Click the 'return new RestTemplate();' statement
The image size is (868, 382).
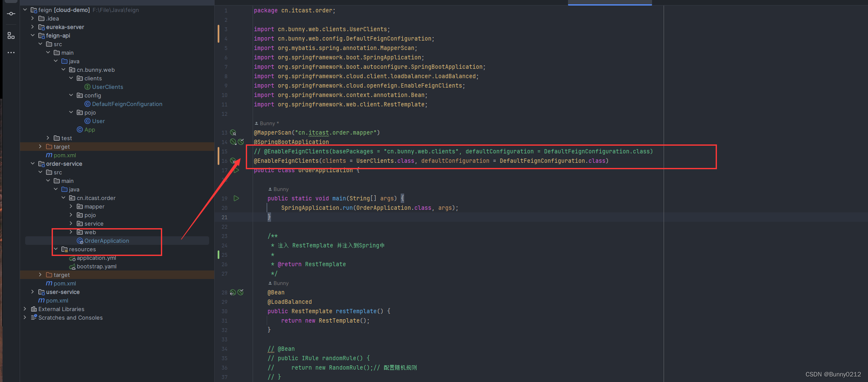[x=326, y=321]
